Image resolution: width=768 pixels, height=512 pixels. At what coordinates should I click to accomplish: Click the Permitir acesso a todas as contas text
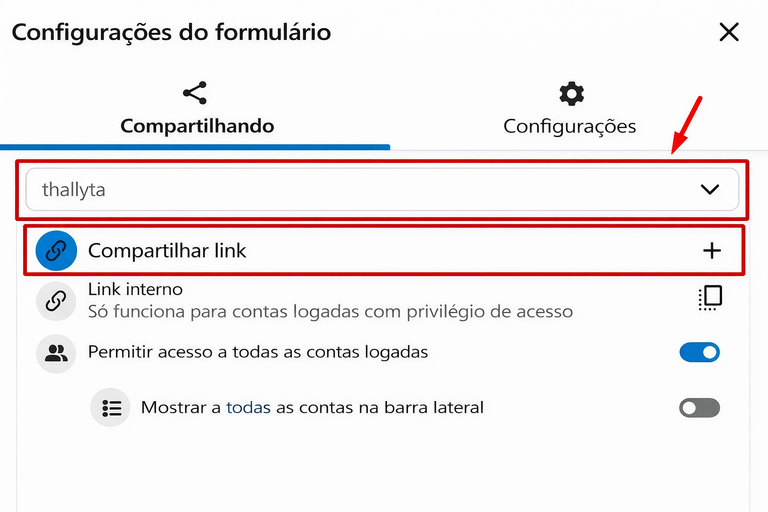(258, 352)
